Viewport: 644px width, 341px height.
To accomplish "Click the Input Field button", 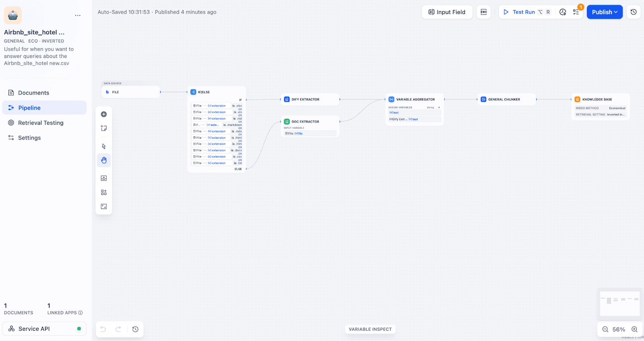I will coord(447,12).
